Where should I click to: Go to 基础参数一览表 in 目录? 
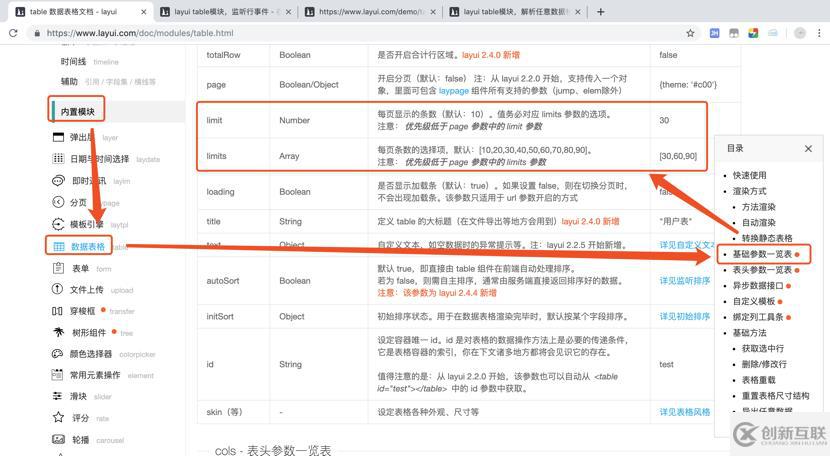click(x=762, y=254)
